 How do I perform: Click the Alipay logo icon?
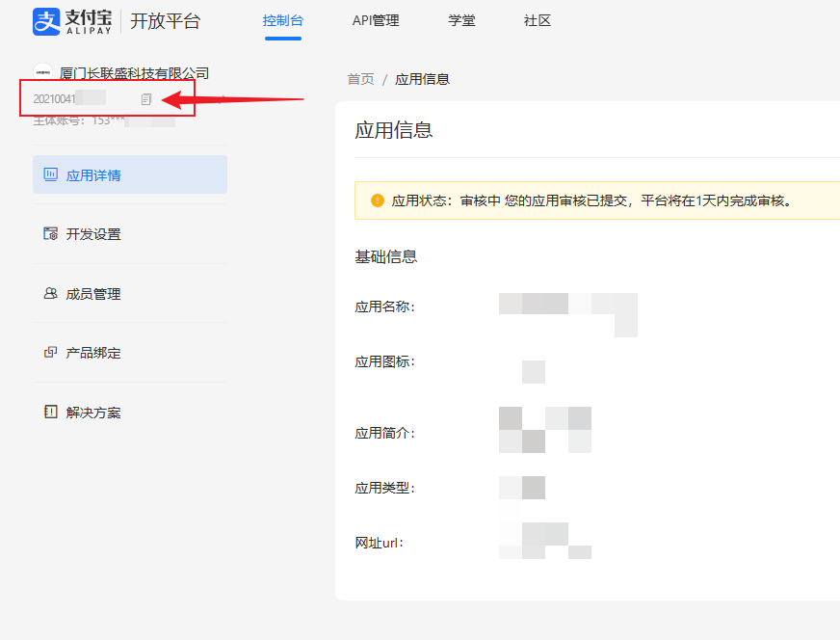pyautogui.click(x=46, y=21)
